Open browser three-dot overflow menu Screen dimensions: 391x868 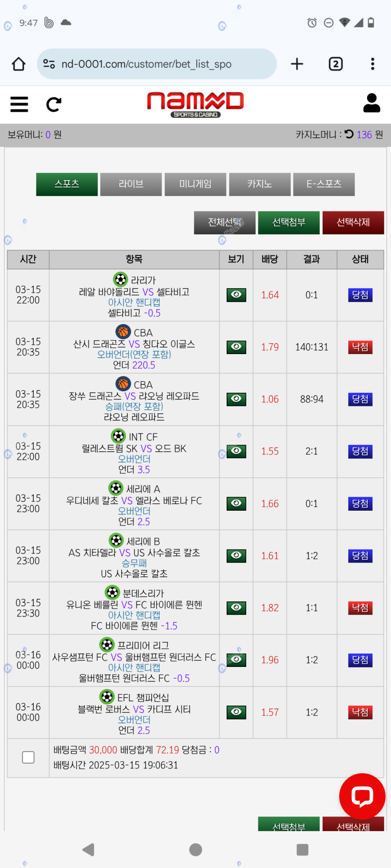coord(373,64)
